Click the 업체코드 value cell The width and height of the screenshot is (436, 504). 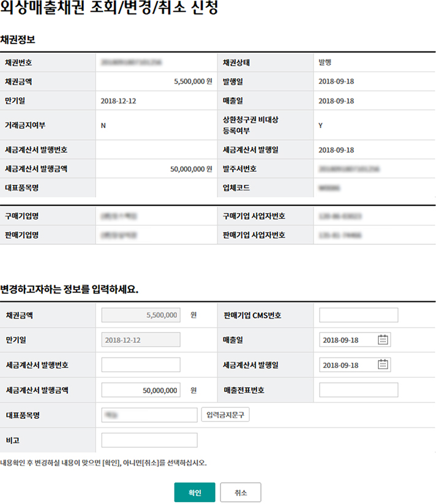(329, 187)
